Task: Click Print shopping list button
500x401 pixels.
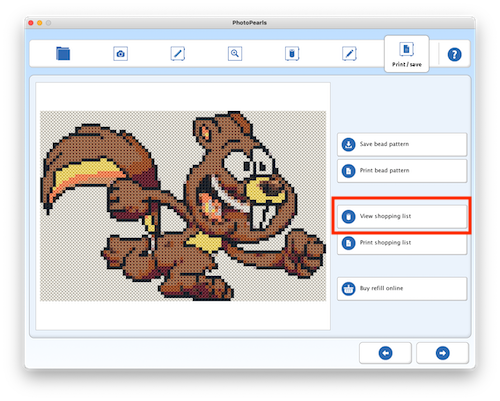Action: pyautogui.click(x=402, y=243)
